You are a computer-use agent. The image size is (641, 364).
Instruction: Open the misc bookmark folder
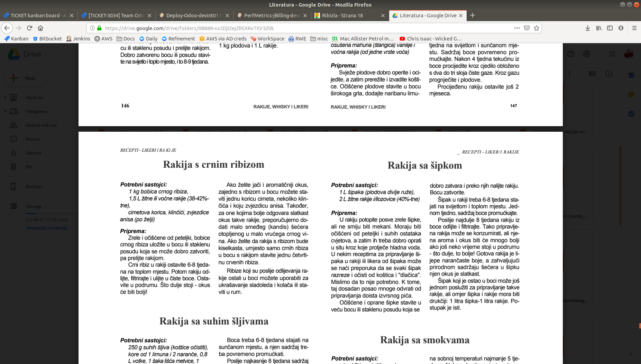click(319, 39)
